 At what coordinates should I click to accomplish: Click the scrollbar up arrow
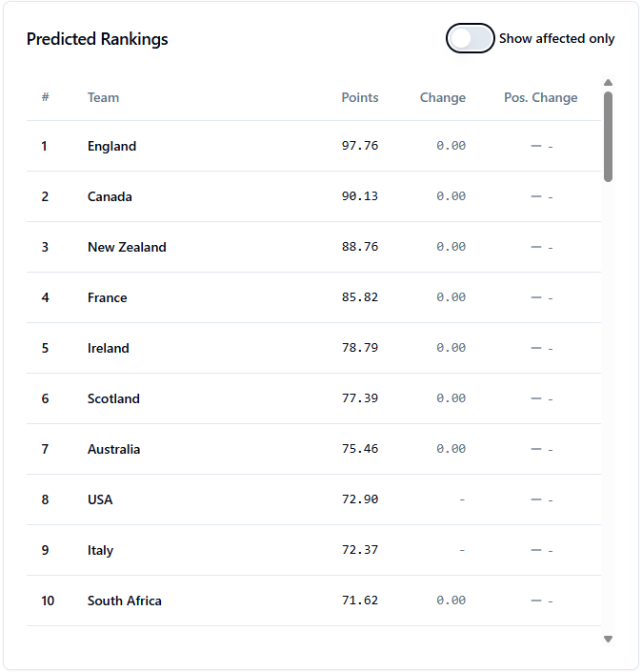608,83
